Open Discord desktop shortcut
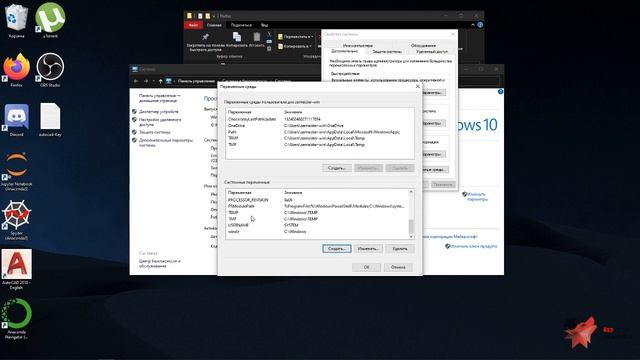Image resolution: width=640 pixels, height=360 pixels. (16, 120)
